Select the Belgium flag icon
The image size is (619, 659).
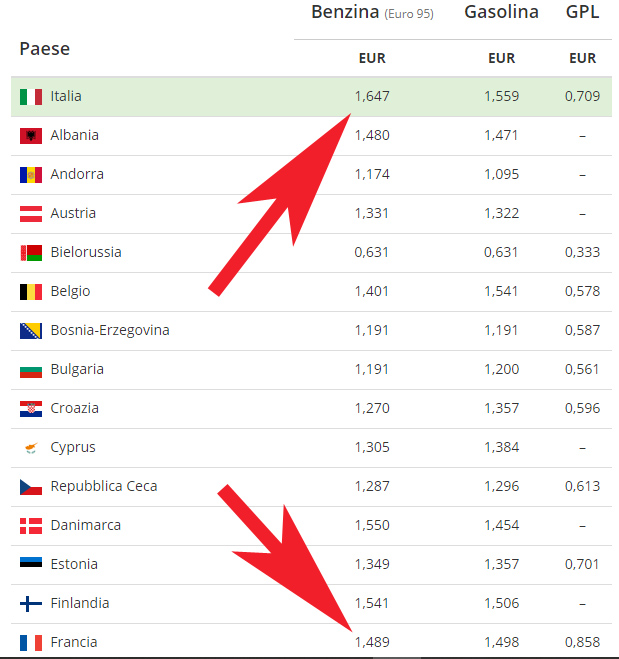[31, 292]
